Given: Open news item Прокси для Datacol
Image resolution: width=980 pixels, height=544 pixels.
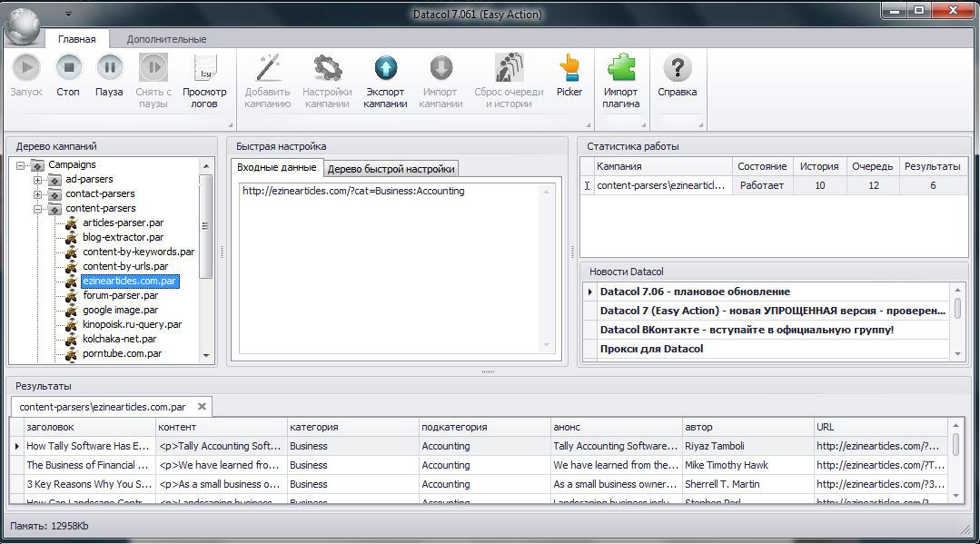Looking at the screenshot, I should click(x=652, y=349).
